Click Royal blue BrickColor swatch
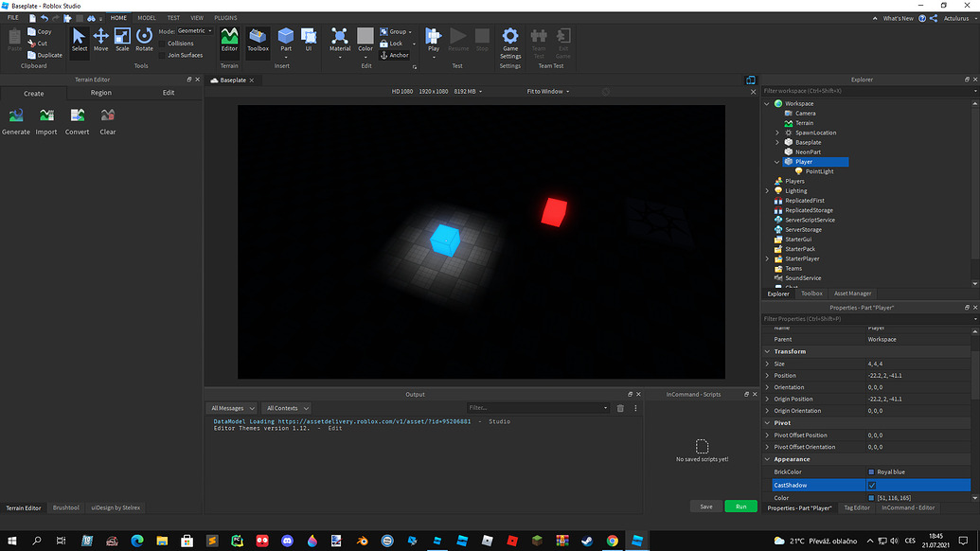Viewport: 980px width, 551px height. pyautogui.click(x=871, y=472)
